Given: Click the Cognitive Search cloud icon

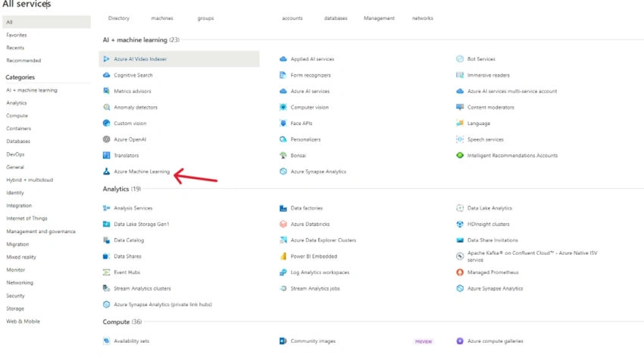Looking at the screenshot, I should pos(106,75).
